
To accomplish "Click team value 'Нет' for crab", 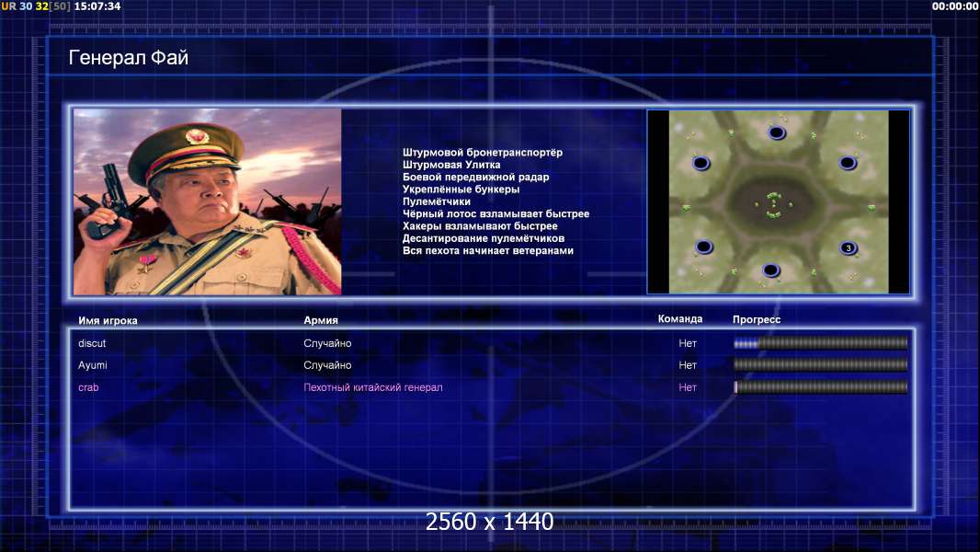I will (x=688, y=387).
